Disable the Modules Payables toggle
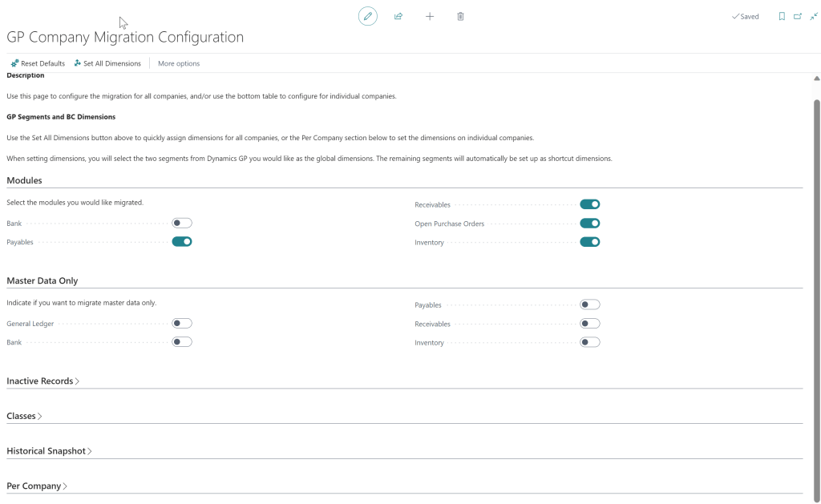The image size is (821, 504). point(182,241)
